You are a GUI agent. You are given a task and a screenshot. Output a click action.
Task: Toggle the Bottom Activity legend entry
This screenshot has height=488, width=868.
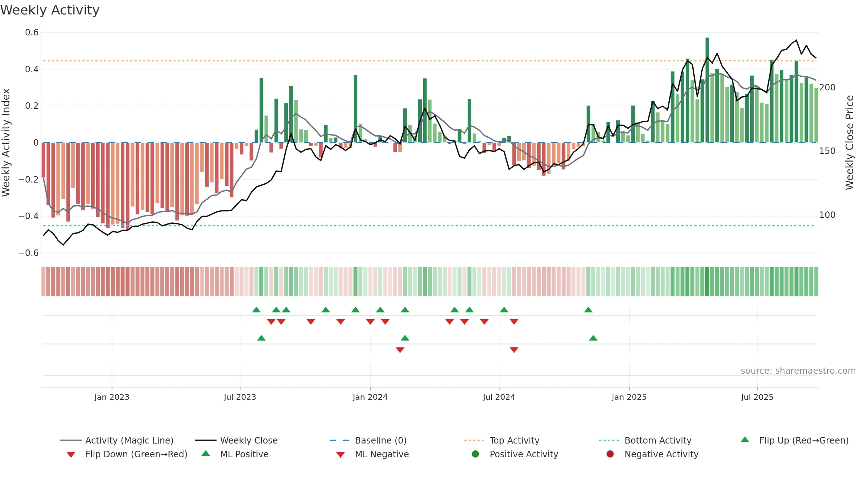click(645, 440)
